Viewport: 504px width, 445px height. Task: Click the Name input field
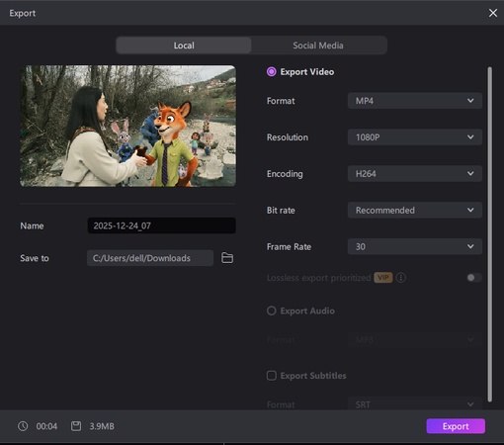coord(161,225)
